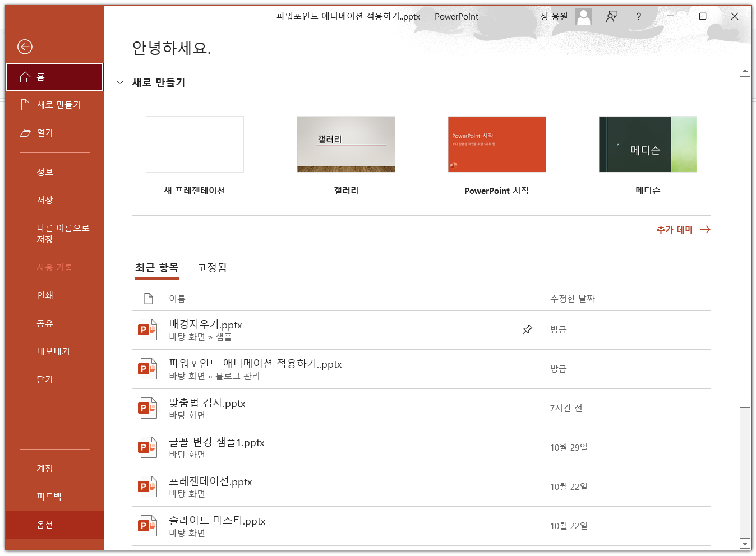Open 맞춤법 검사.pptx from recent list
The width and height of the screenshot is (756, 556).
click(x=421, y=409)
